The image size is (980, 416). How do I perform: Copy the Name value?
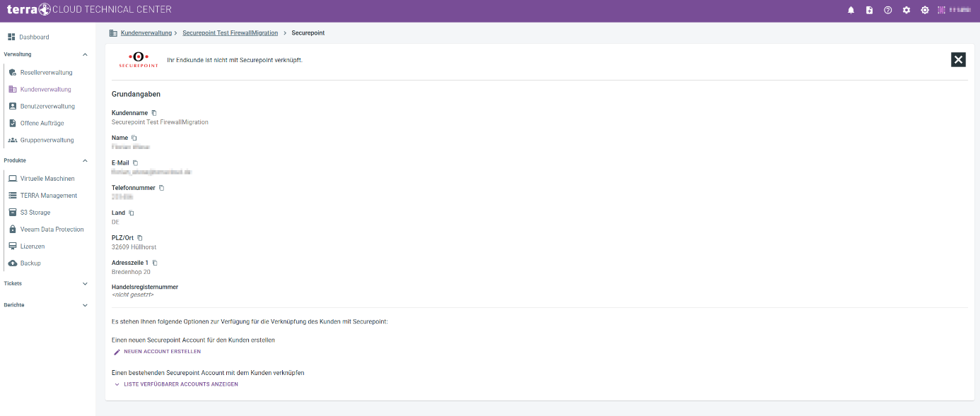point(134,138)
